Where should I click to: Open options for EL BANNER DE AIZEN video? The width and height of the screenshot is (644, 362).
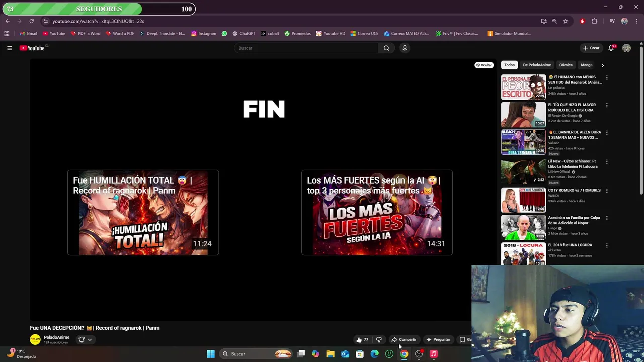coord(607,133)
